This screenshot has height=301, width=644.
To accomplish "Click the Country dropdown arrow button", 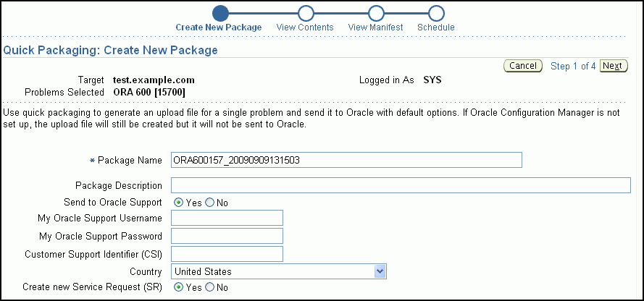I will (x=380, y=271).
